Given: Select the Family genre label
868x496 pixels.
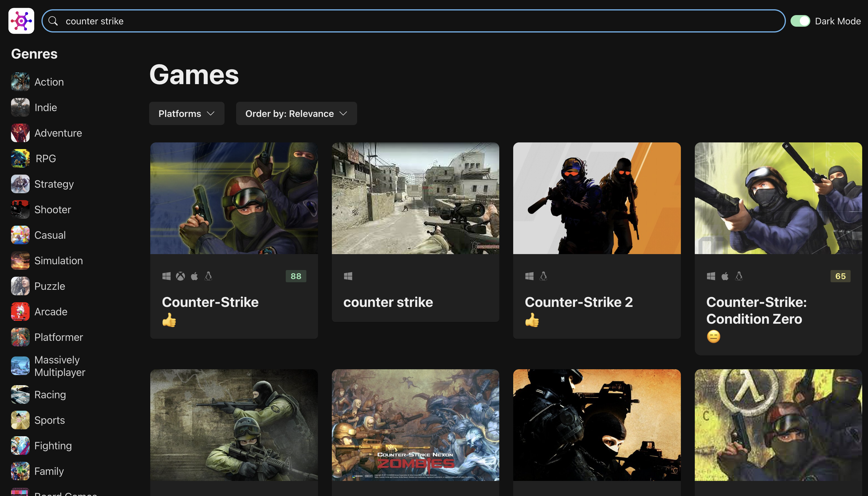Looking at the screenshot, I should pyautogui.click(x=49, y=471).
